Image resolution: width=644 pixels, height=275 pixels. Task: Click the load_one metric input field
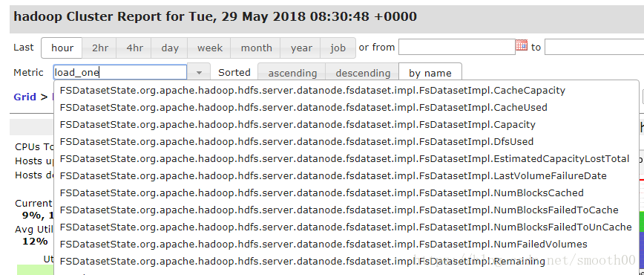[x=120, y=72]
